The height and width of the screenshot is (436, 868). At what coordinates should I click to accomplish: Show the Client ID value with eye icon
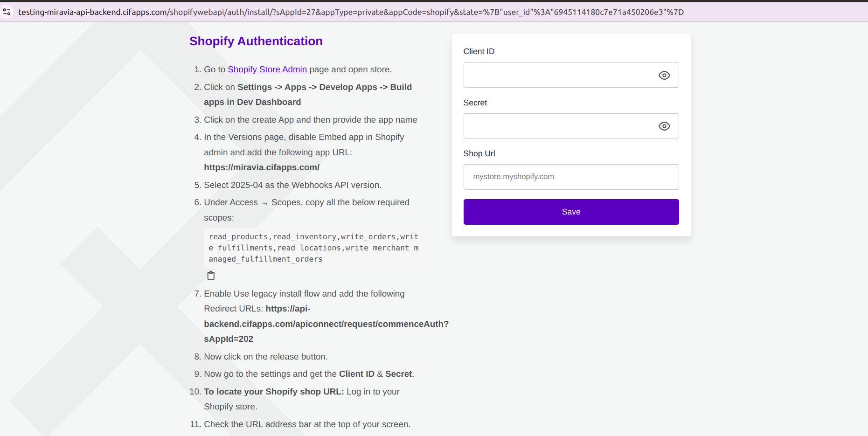(664, 75)
